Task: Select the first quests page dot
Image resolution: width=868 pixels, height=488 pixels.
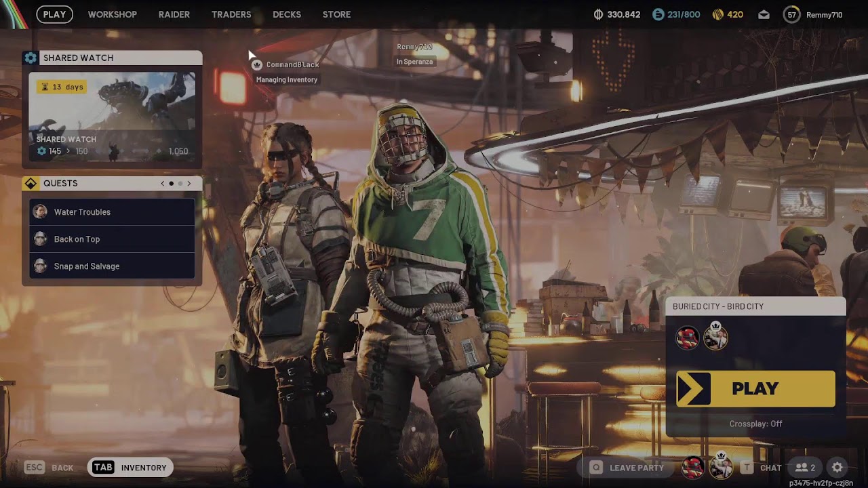Action: click(172, 184)
